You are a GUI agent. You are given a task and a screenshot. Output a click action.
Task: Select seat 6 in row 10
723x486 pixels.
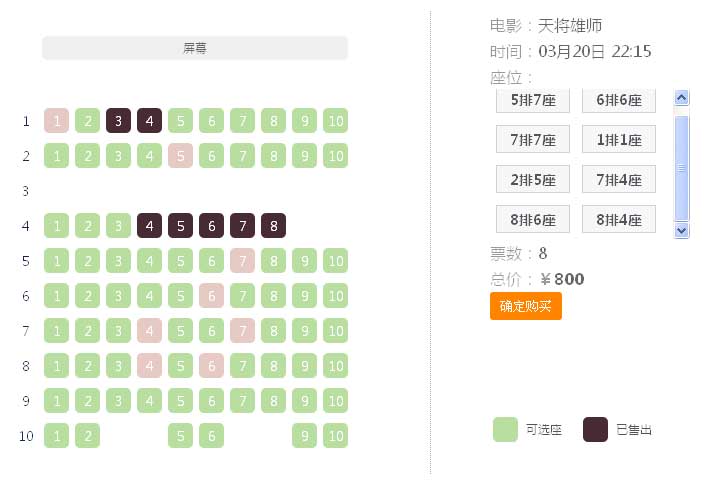pos(211,436)
